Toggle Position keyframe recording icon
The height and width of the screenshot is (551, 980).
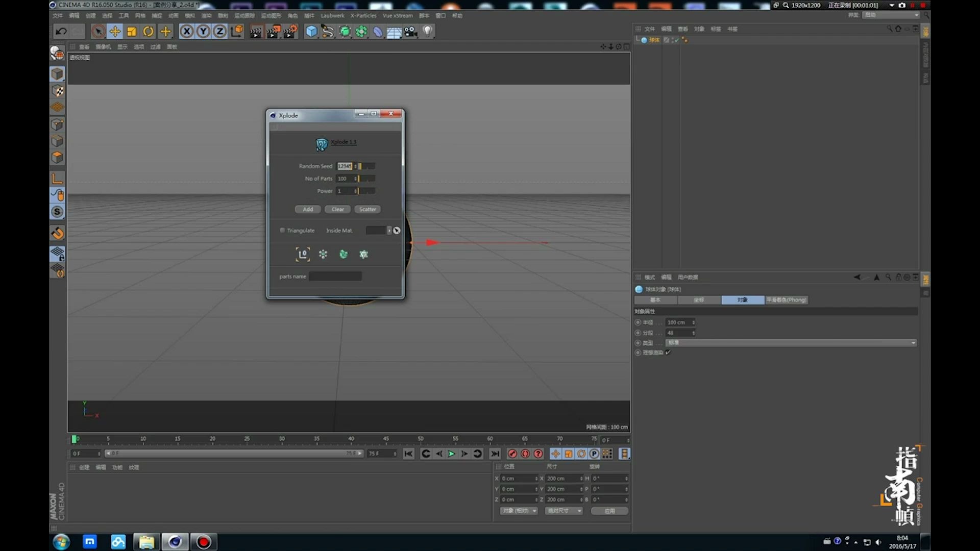click(556, 454)
